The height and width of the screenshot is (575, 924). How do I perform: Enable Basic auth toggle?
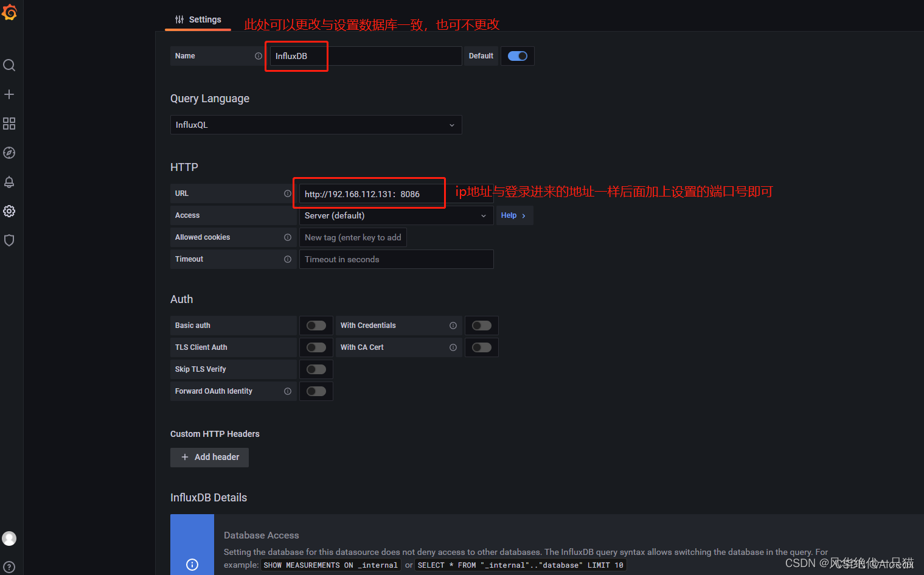click(x=316, y=326)
